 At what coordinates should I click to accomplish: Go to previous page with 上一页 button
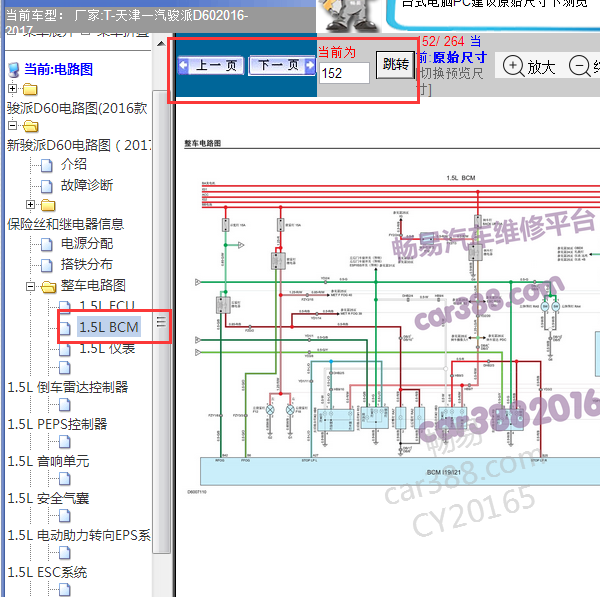point(211,65)
